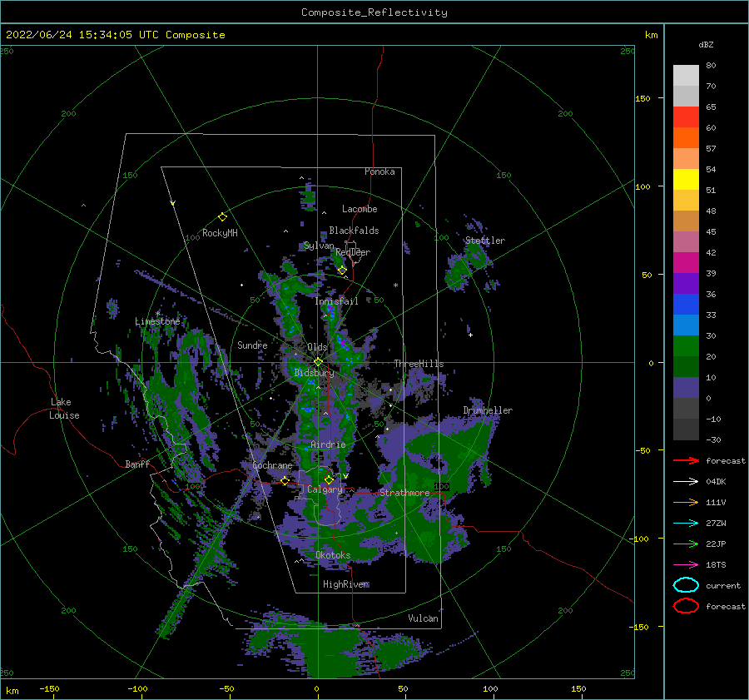Click the RockyMH label
The height and width of the screenshot is (700, 749).
coord(220,233)
